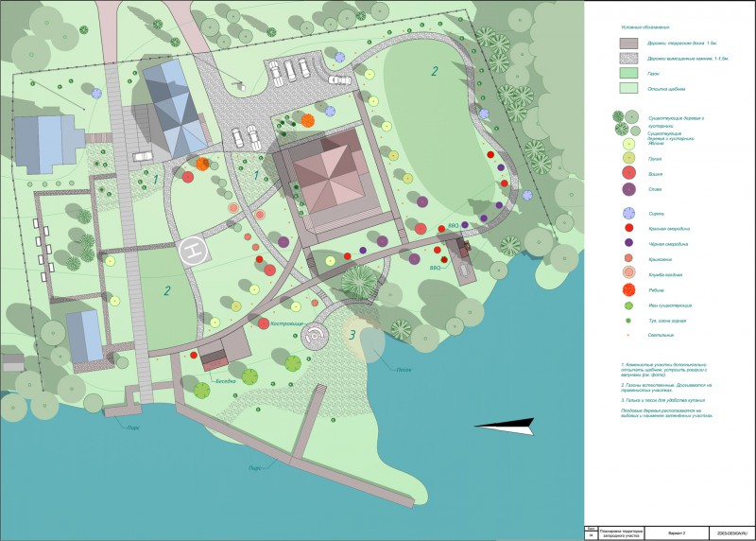Select the decking path legend swatch
The width and height of the screenshot is (756, 541).
coord(628,44)
